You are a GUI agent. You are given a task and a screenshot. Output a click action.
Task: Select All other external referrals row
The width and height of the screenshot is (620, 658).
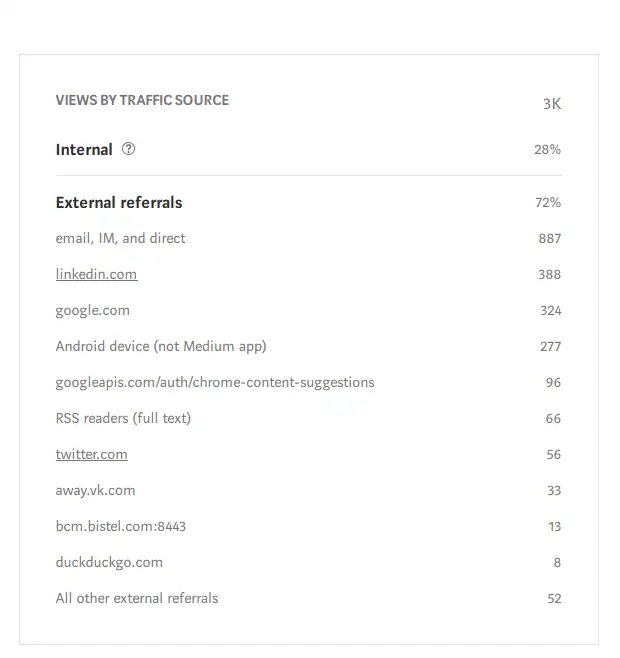(x=137, y=598)
